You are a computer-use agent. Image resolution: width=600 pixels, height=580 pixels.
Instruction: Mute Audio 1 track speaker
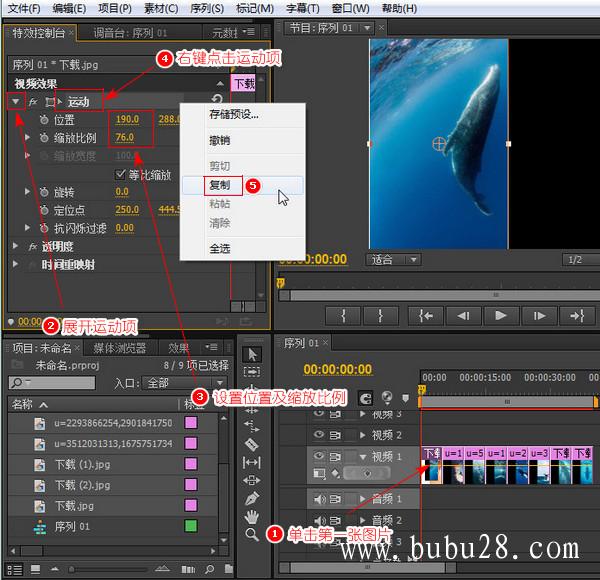[320, 499]
